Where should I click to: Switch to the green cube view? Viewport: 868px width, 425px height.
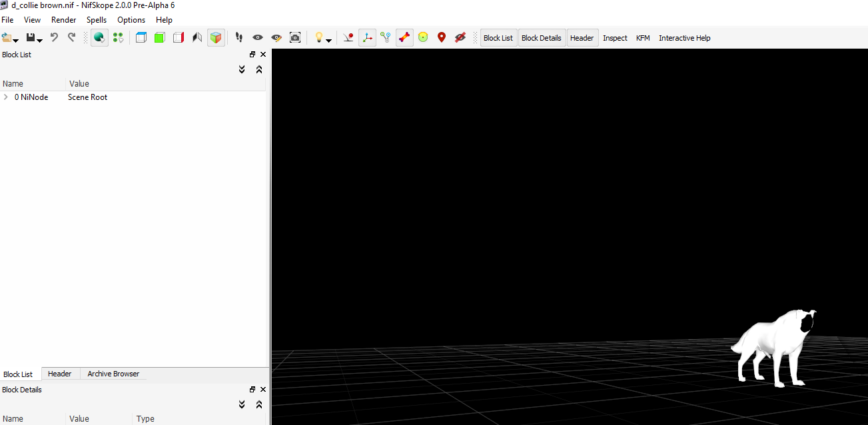pyautogui.click(x=160, y=38)
